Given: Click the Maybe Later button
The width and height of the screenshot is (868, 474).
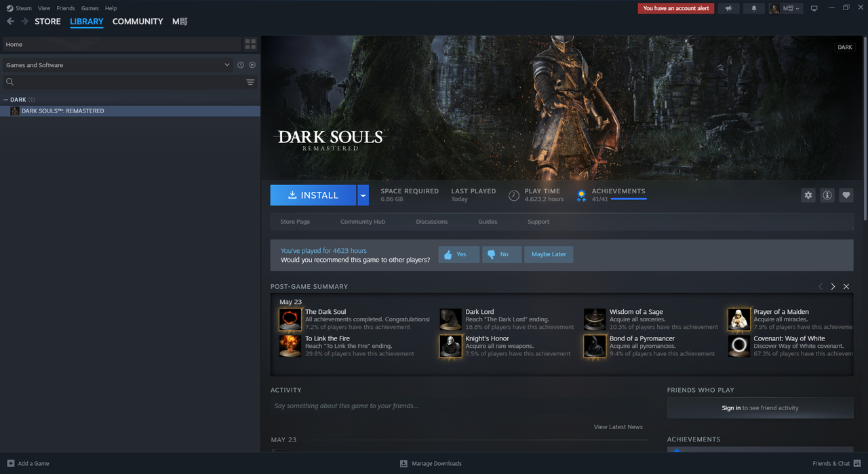Looking at the screenshot, I should (549, 254).
